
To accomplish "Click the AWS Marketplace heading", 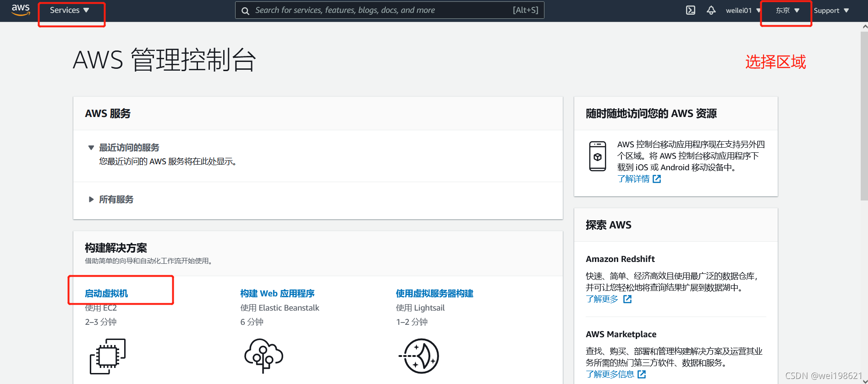I will click(x=621, y=334).
